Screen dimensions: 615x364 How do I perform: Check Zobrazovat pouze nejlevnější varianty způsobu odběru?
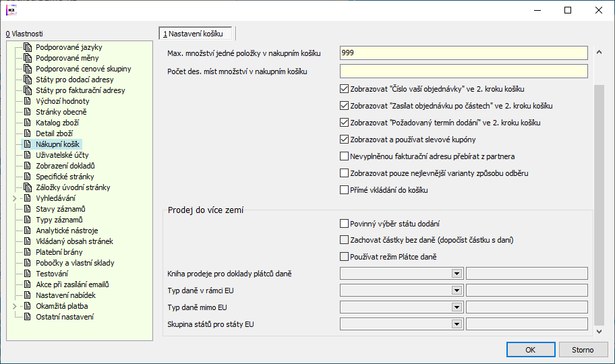344,173
